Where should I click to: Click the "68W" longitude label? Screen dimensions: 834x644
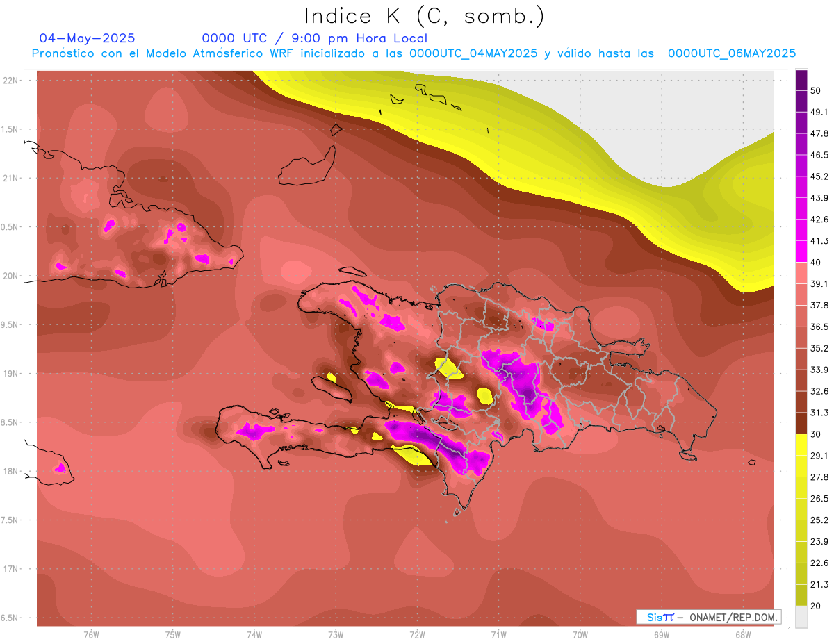742,635
